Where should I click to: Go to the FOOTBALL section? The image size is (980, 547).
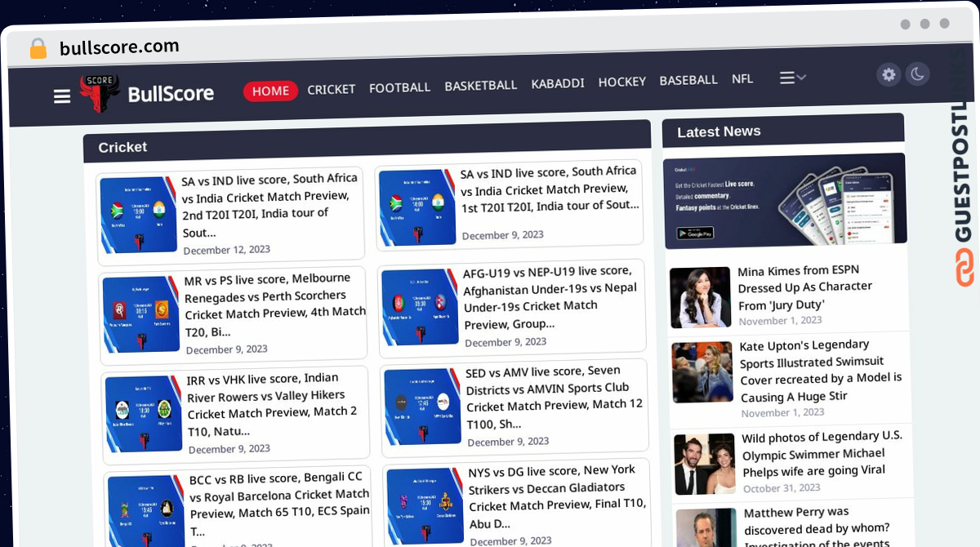coord(399,87)
